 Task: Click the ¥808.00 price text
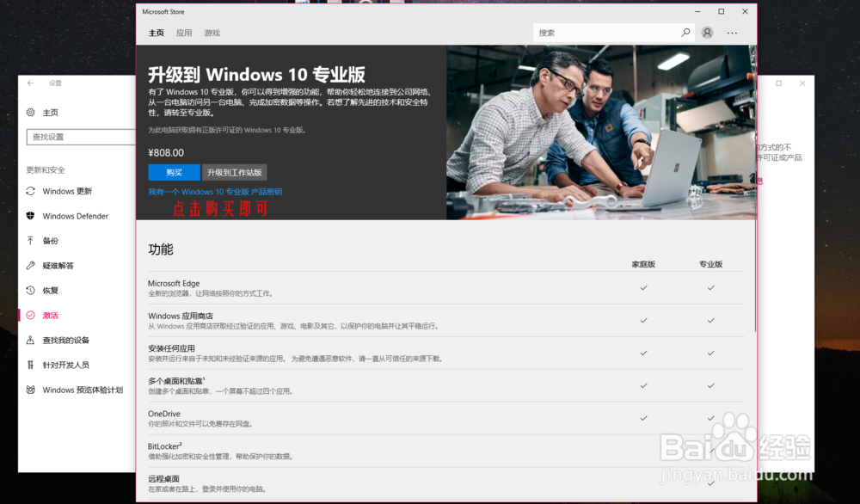166,153
